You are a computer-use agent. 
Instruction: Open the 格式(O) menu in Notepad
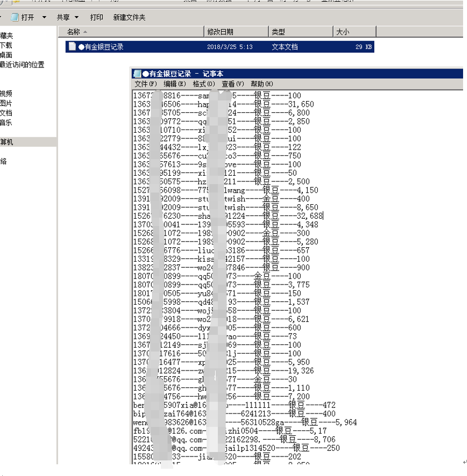(x=203, y=84)
